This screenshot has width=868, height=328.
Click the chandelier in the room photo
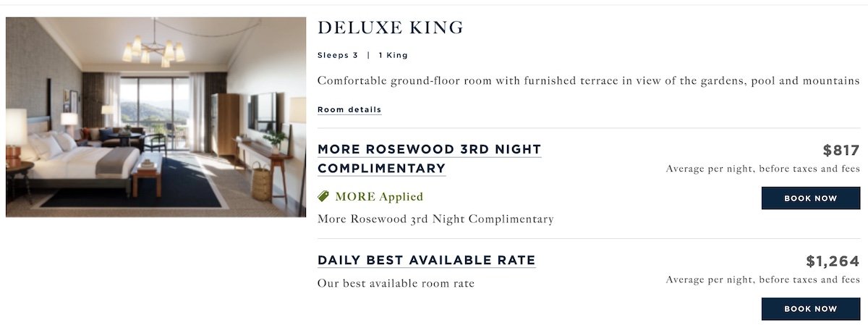tap(153, 46)
